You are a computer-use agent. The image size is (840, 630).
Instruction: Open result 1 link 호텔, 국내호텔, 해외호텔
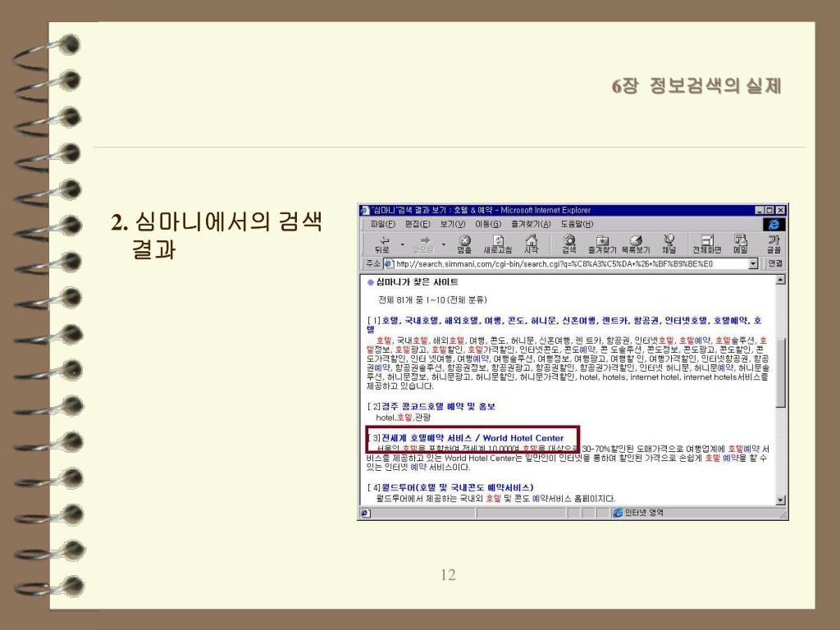pyautogui.click(x=564, y=325)
